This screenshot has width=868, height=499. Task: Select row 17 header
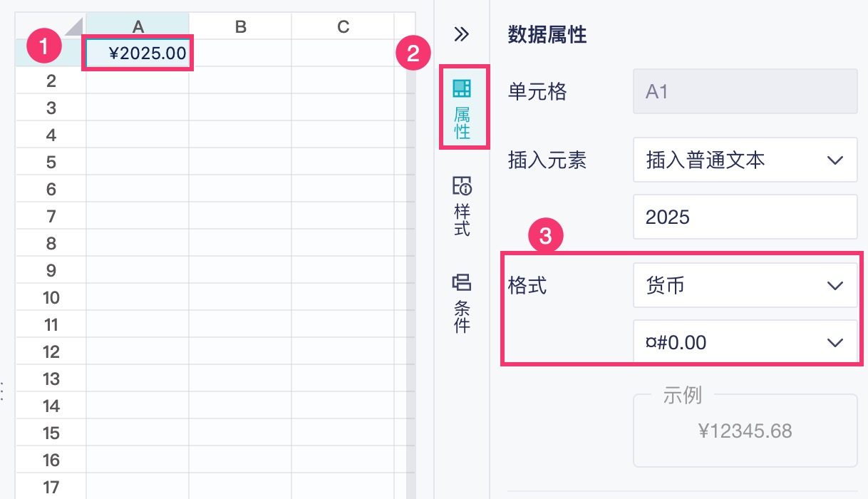(51, 487)
